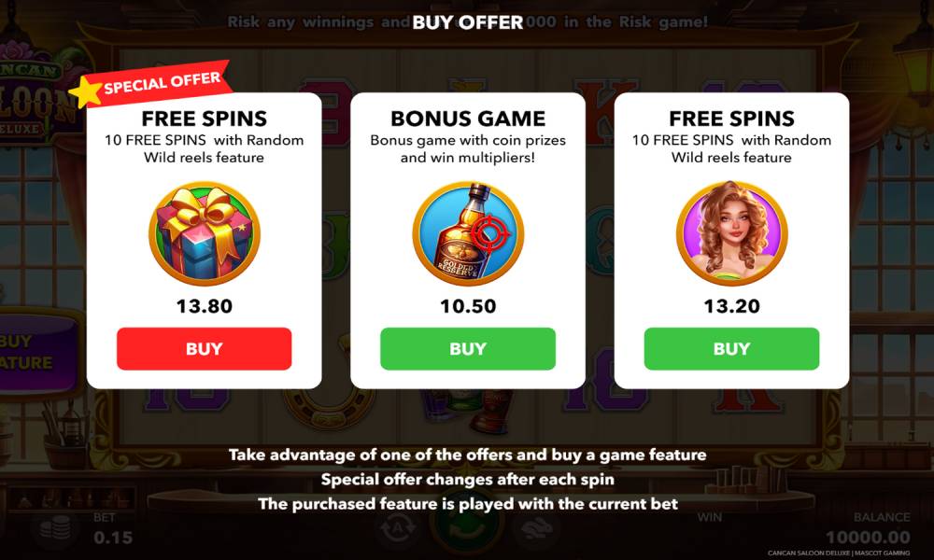Click the whiskey bottle Bonus Game icon
Screen dimensions: 934x560
click(x=468, y=234)
